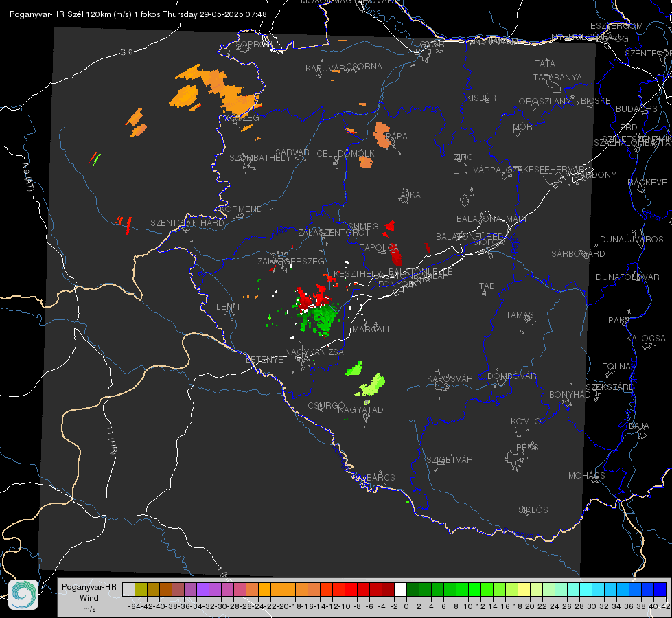The height and width of the screenshot is (618, 672).
Task: Click the CSURGÓ city label
Action: pyautogui.click(x=326, y=406)
